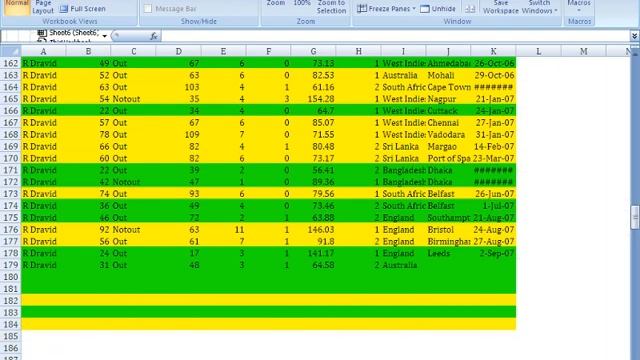Select the '29-Oct-06' date cell
Viewport: 640px width, 360px height.
(493, 75)
